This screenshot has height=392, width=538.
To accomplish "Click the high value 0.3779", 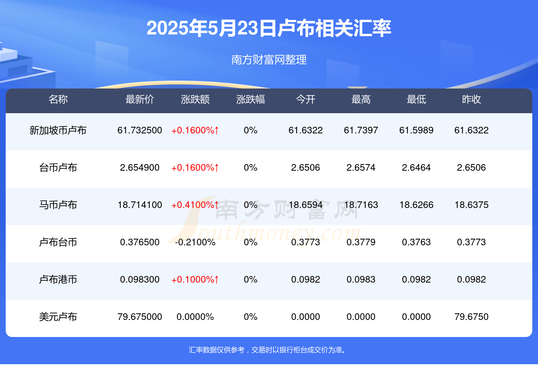I will tap(361, 242).
